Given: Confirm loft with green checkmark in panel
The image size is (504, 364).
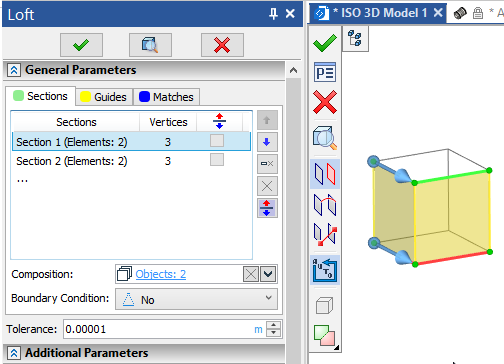Looking at the screenshot, I should pos(81,45).
